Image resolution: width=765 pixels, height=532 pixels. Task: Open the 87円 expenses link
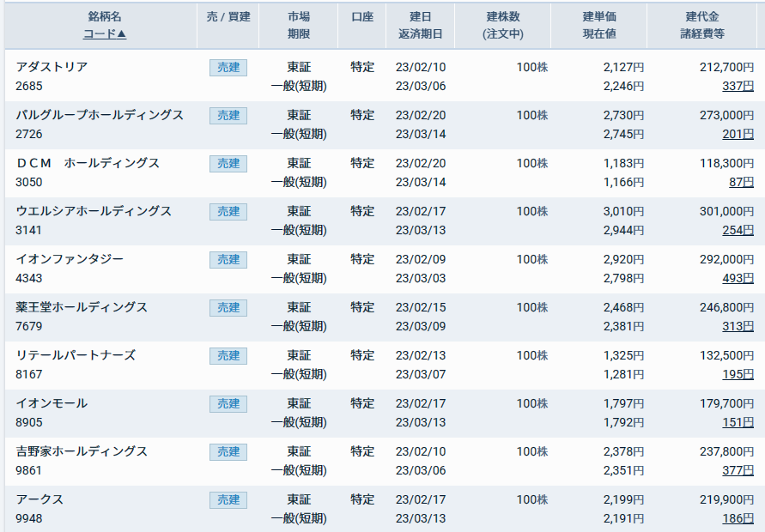point(741,183)
